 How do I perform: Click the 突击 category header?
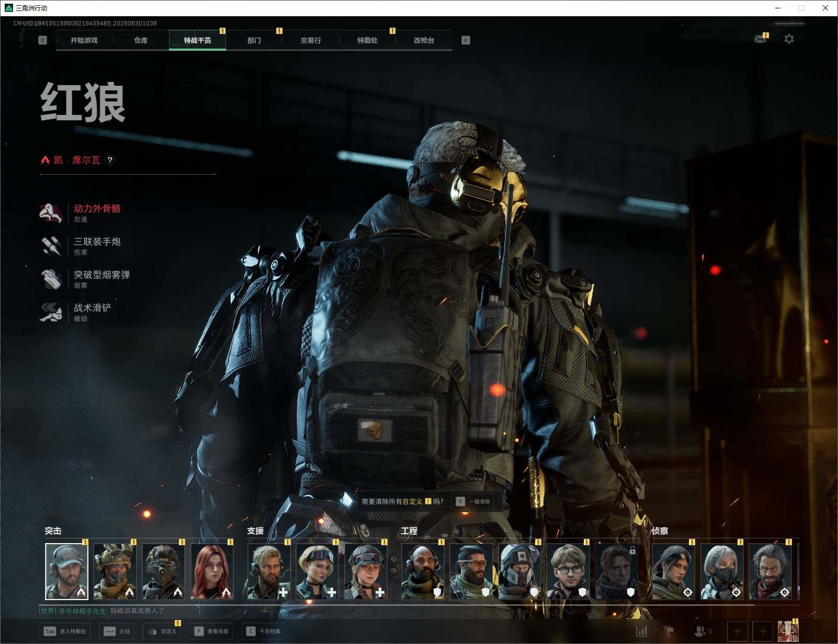[x=53, y=531]
